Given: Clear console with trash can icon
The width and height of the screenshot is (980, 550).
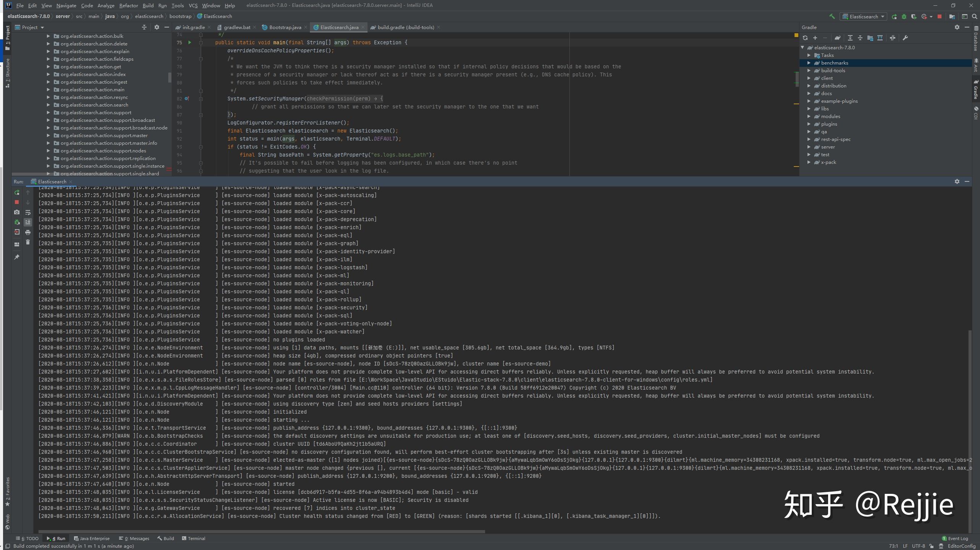Looking at the screenshot, I should [x=28, y=242].
